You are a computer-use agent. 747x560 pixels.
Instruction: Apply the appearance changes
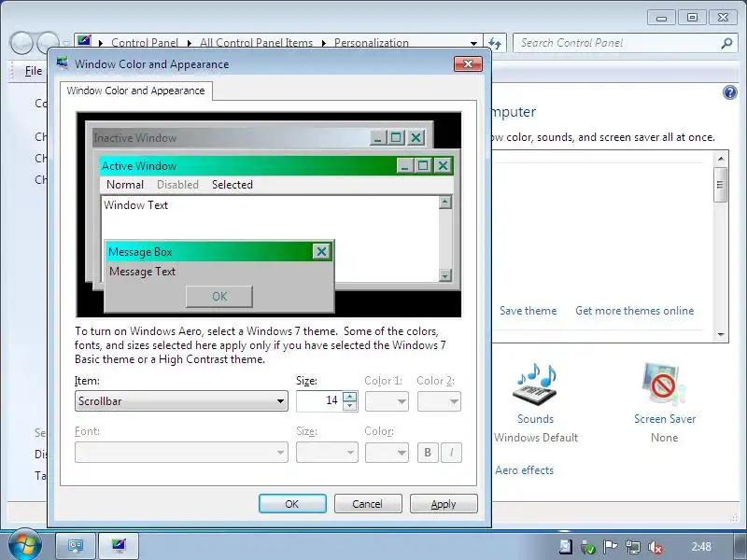pyautogui.click(x=444, y=504)
